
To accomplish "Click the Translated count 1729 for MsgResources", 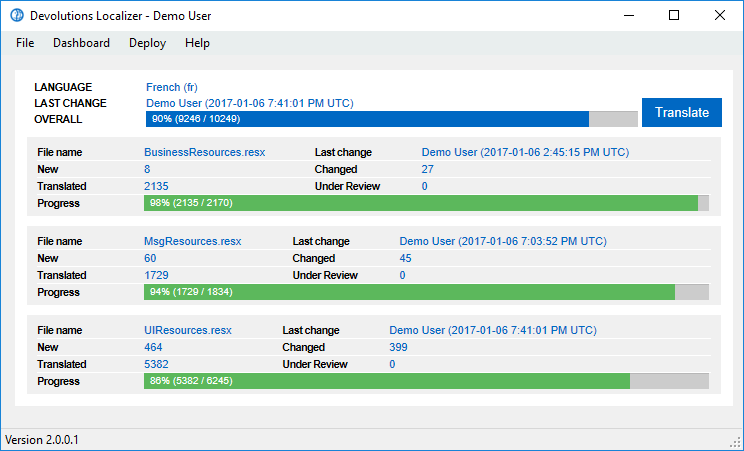I will point(156,275).
